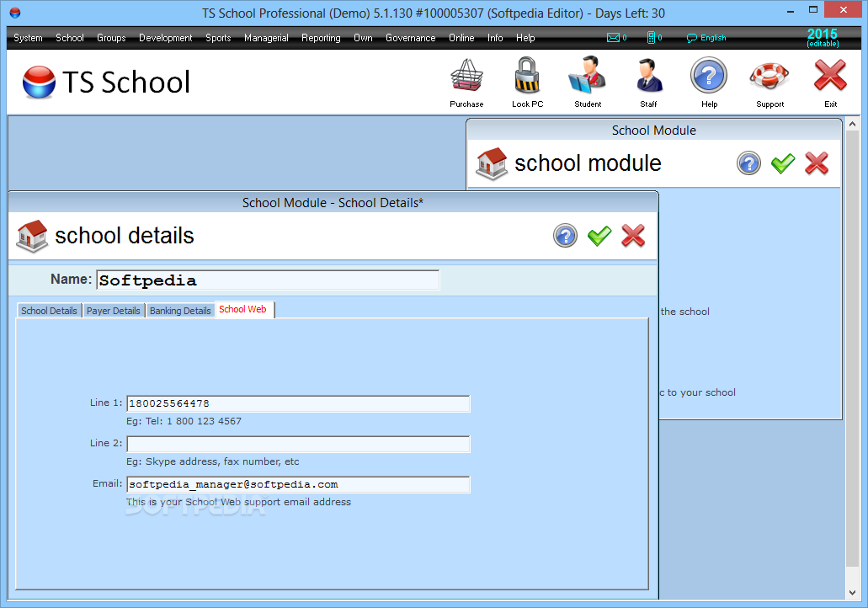Open the Development menu
The width and height of the screenshot is (868, 608).
pyautogui.click(x=166, y=38)
